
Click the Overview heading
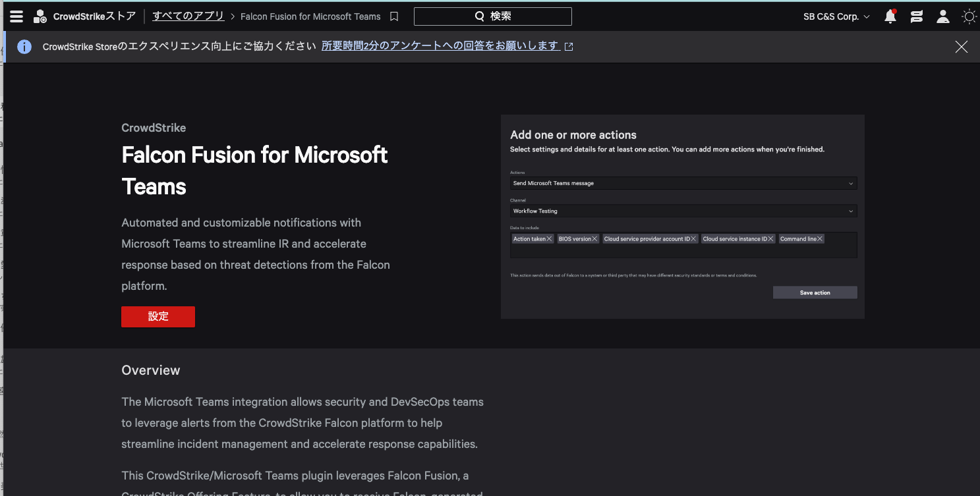[x=151, y=370]
